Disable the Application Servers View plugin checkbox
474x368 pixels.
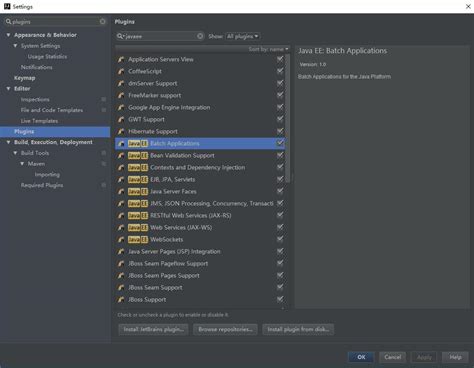280,59
